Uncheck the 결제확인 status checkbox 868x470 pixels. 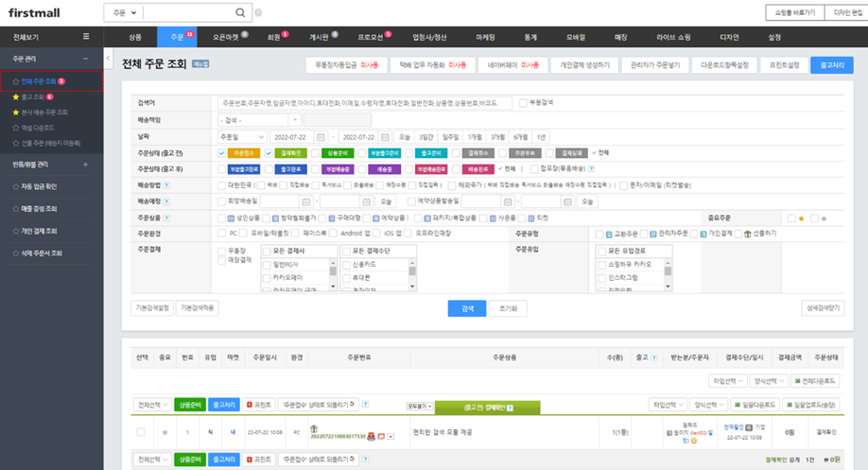click(x=269, y=153)
